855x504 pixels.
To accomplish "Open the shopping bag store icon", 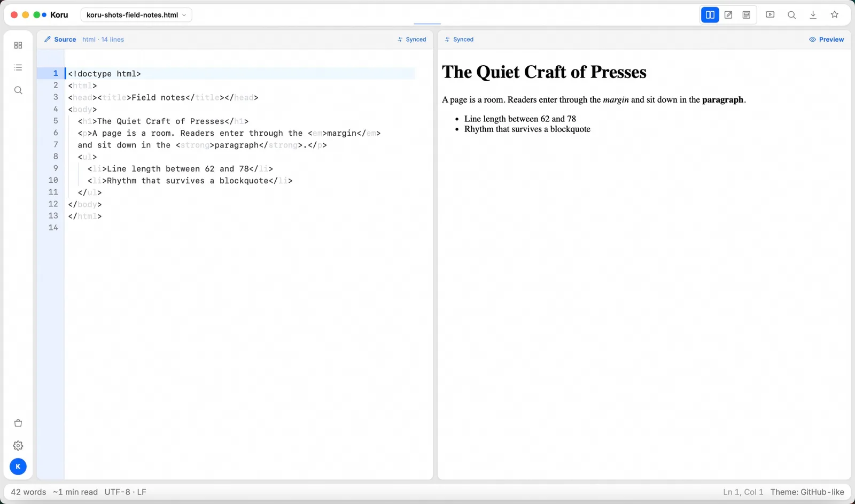I will pos(18,423).
